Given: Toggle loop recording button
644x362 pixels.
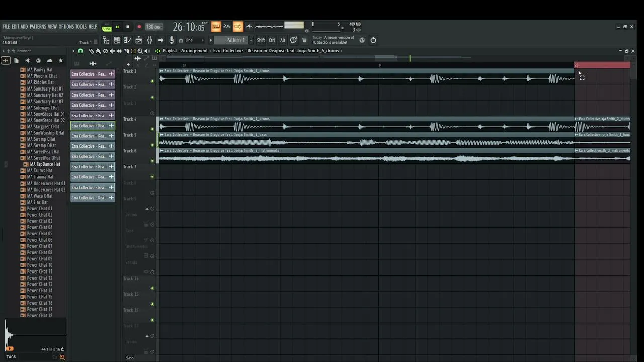Looking at the screenshot, I should [238, 27].
